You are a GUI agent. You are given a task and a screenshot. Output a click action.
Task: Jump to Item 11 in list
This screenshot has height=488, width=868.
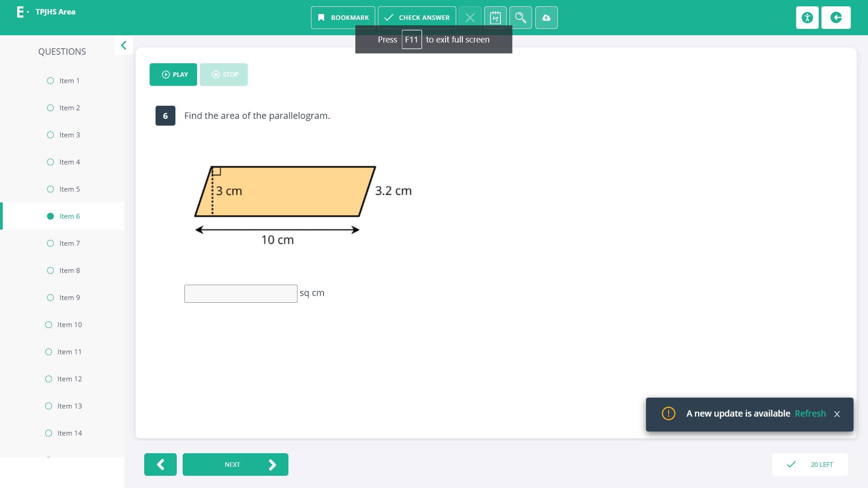tap(70, 352)
